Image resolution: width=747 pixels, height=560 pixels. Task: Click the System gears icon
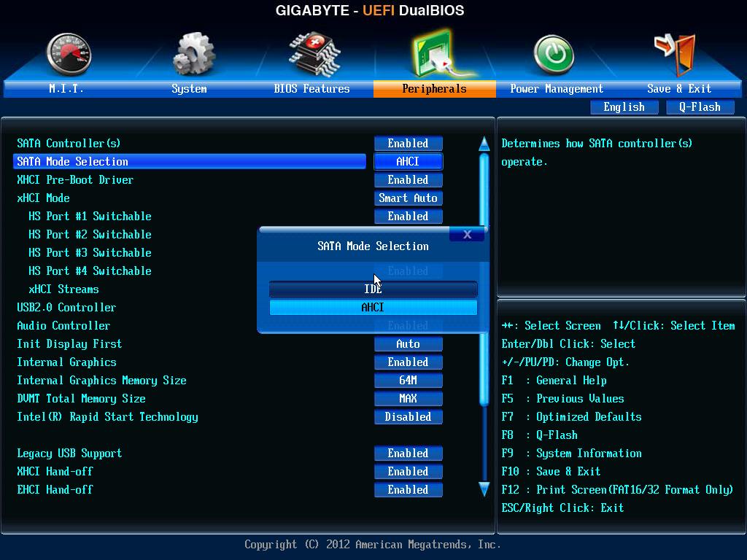click(x=193, y=53)
